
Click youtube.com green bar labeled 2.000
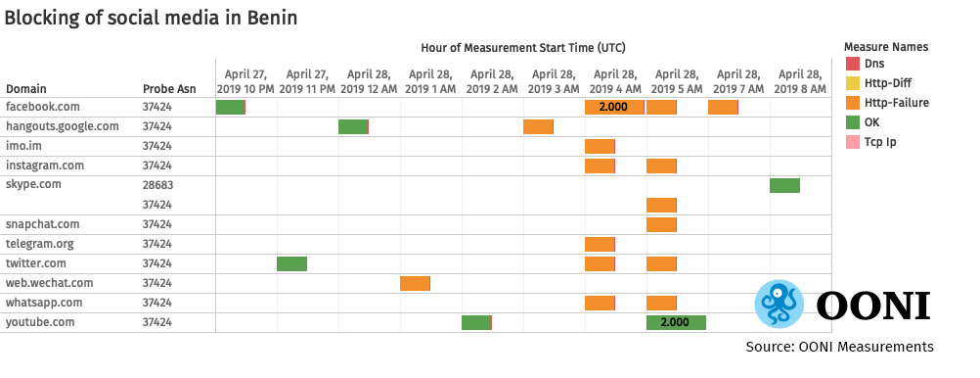click(676, 322)
